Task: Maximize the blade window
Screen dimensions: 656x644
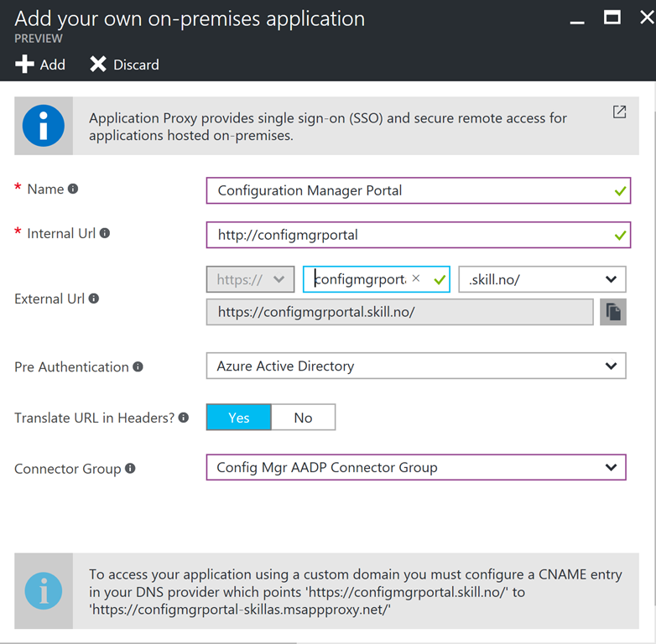Action: (612, 18)
